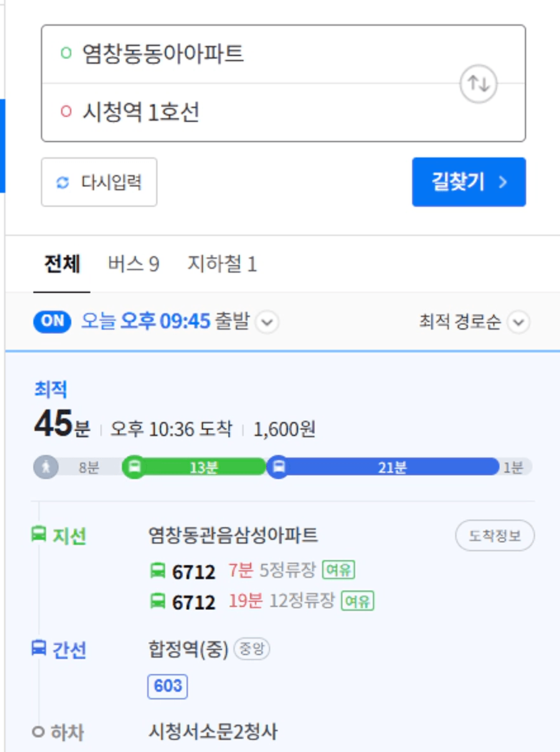Switch to the 버스 9 tab
This screenshot has width=560, height=752.
(x=133, y=264)
